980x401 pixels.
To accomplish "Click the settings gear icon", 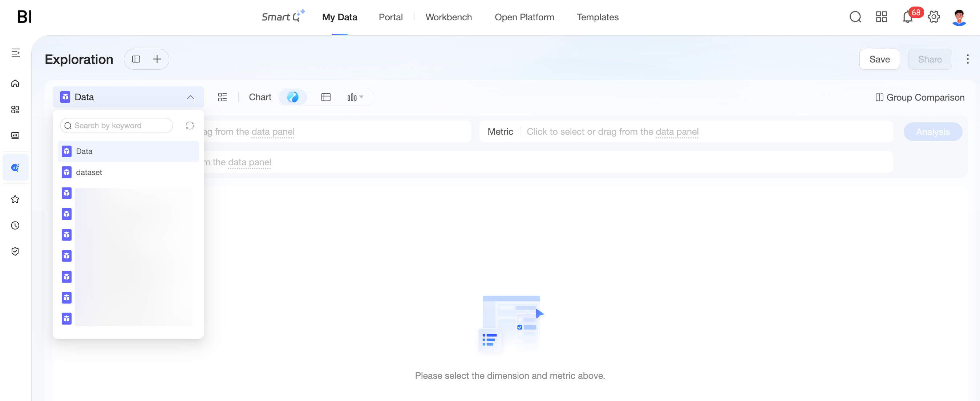I will pos(934,17).
